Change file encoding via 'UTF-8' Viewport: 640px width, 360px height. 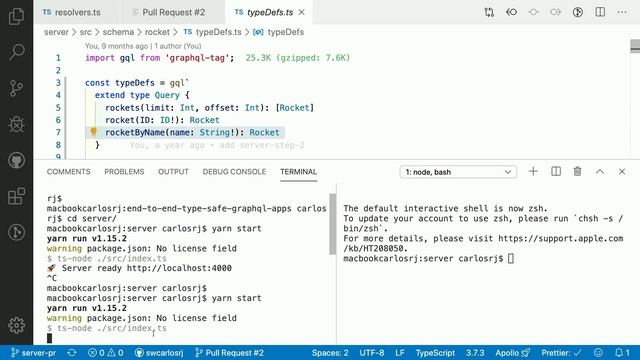coord(372,353)
